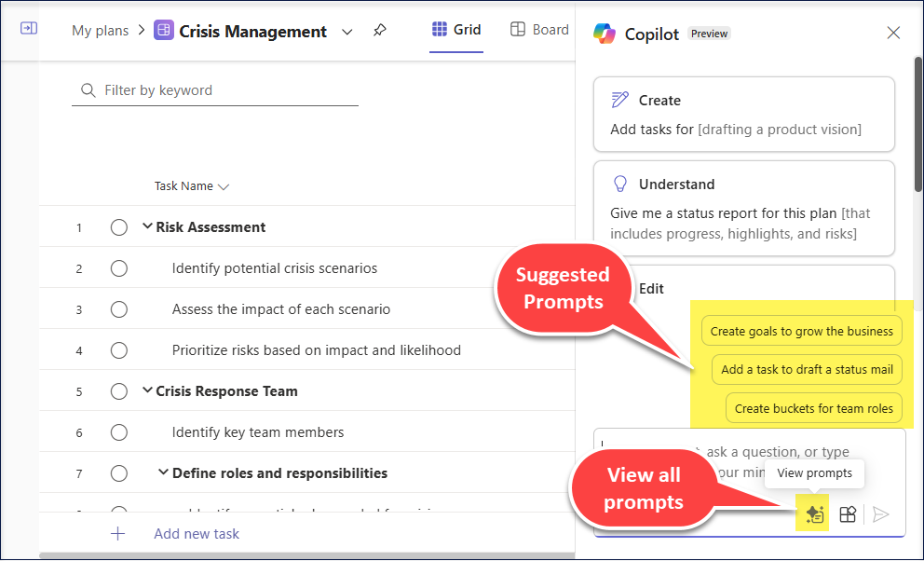Viewport: 924px width, 561px height.
Task: Mark Risk Assessment task complete
Action: pos(118,227)
